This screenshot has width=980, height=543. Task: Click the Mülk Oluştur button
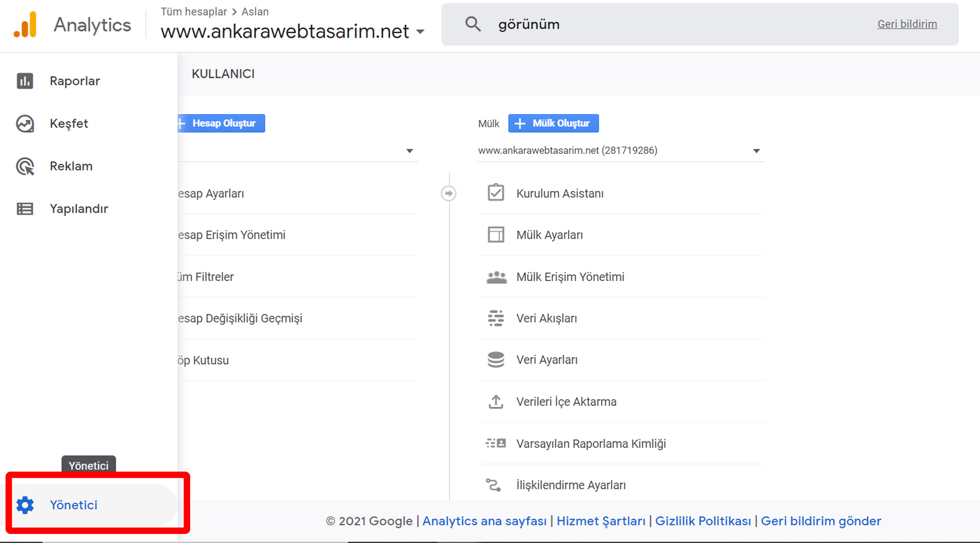click(553, 123)
